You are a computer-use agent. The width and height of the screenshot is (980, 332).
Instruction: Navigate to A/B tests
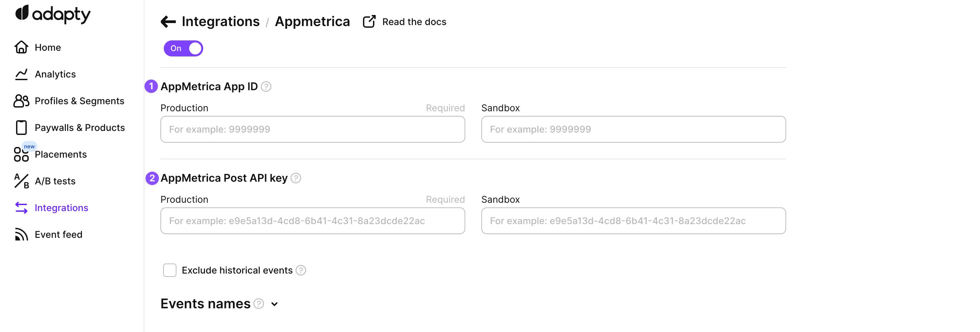pyautogui.click(x=55, y=181)
